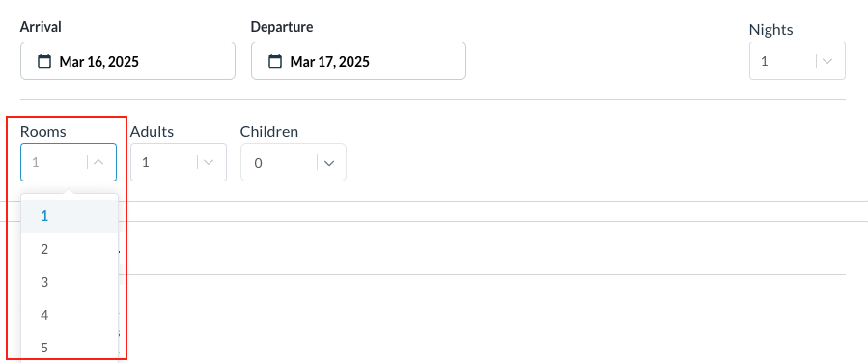Select 2 in the Rooms list
The image size is (868, 363).
[x=70, y=249]
